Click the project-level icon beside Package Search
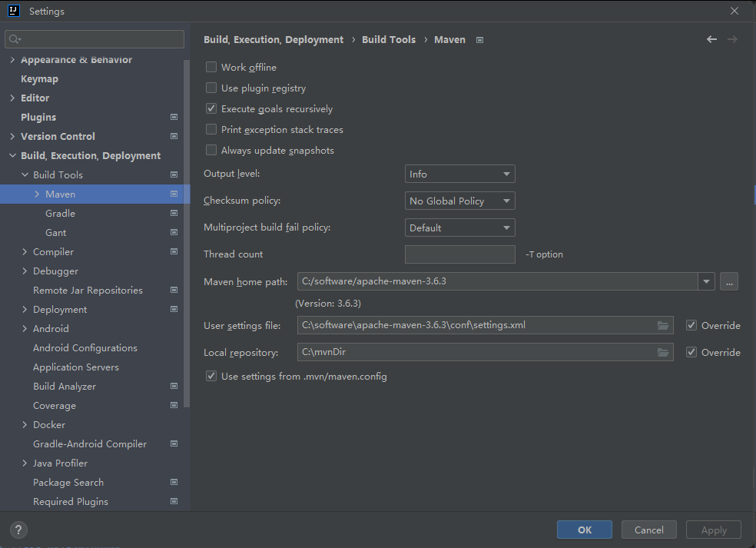This screenshot has height=548, width=756. (174, 482)
